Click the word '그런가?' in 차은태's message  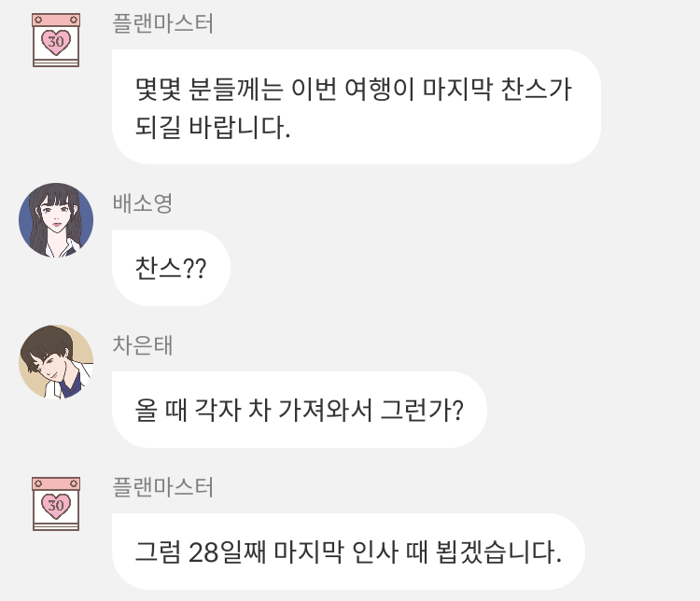click(x=422, y=410)
